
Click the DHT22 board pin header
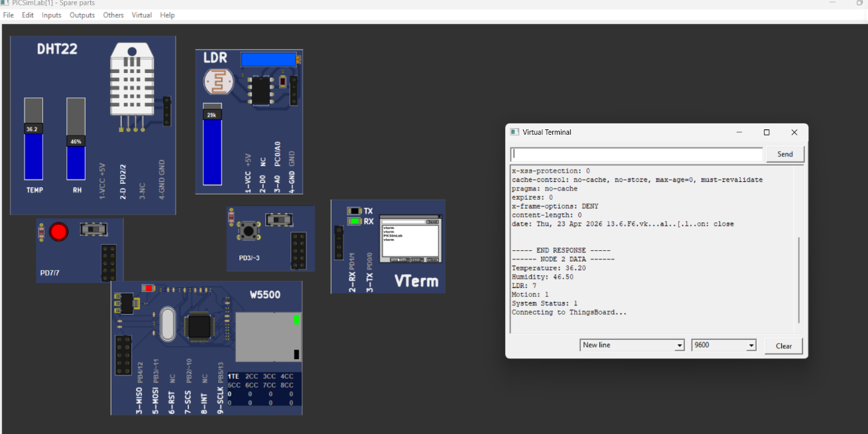[167, 111]
